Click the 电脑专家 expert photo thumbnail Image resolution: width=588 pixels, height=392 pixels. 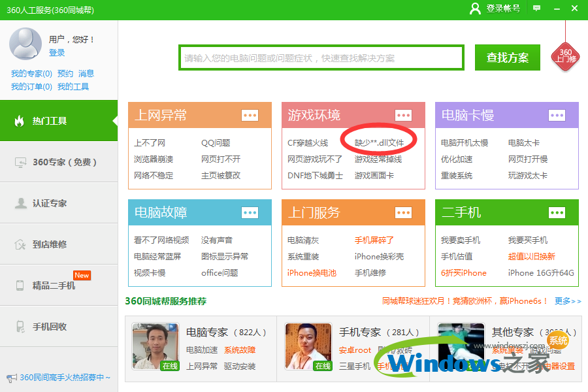155,346
